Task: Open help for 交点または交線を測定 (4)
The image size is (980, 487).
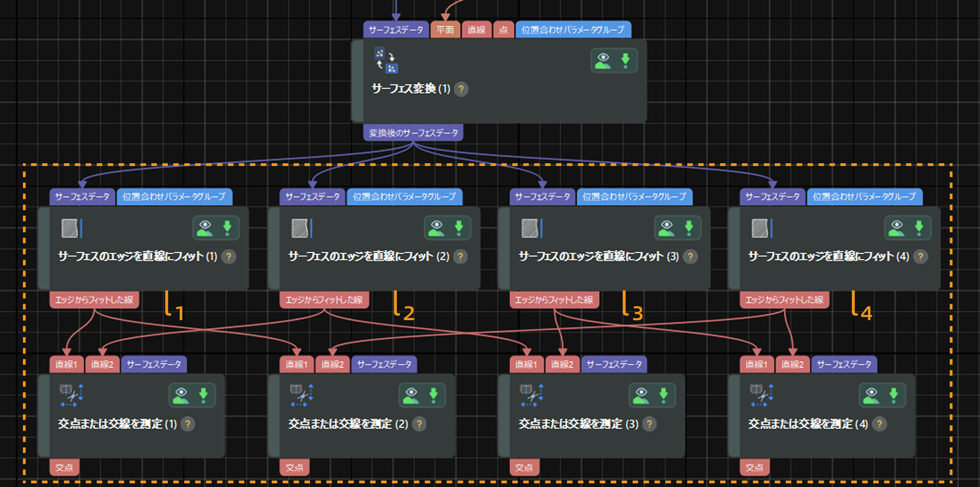Action: click(879, 424)
